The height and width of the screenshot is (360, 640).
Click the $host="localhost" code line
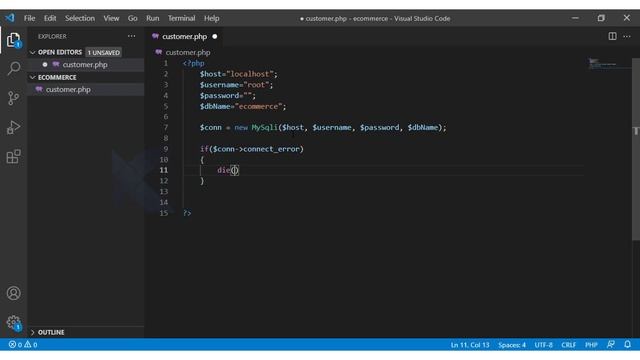(x=238, y=74)
